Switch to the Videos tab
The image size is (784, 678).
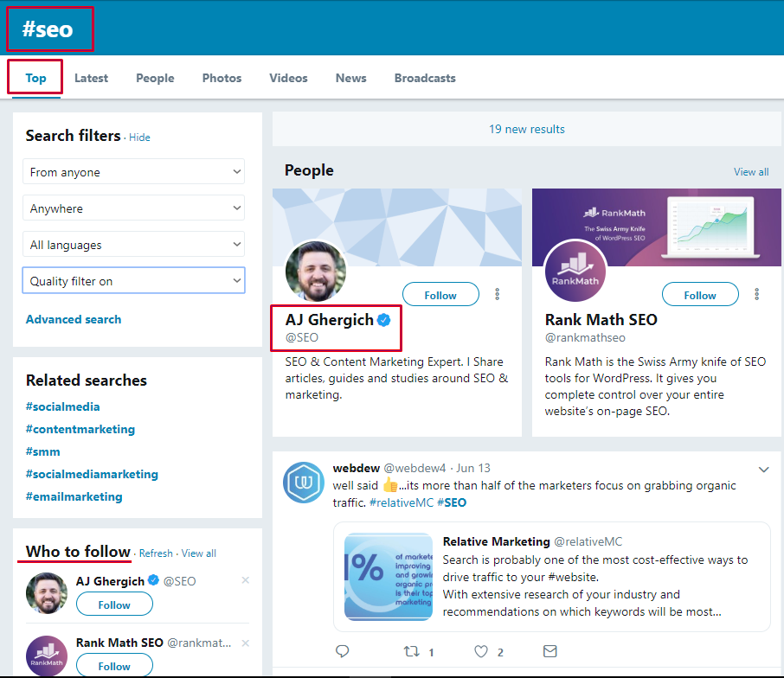[288, 78]
